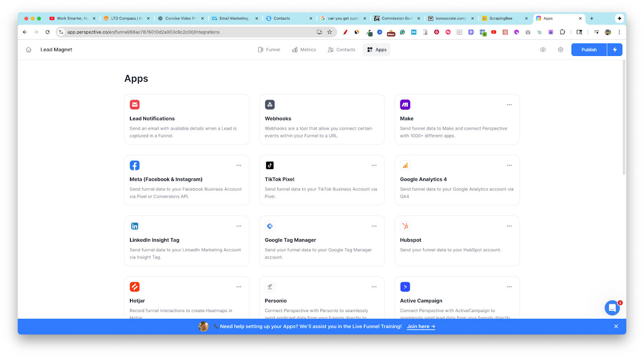Open the Contacts tab
Viewport: 644px width, 358px height.
pyautogui.click(x=341, y=50)
